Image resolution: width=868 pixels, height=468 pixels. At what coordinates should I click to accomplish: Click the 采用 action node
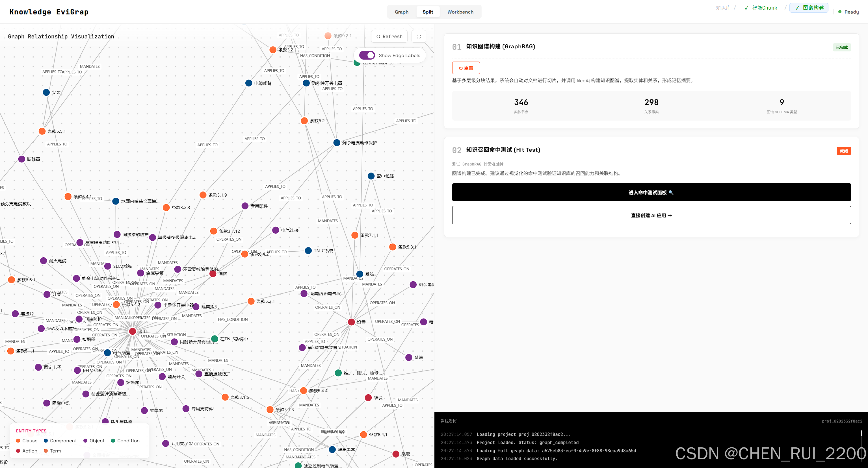coord(133,331)
